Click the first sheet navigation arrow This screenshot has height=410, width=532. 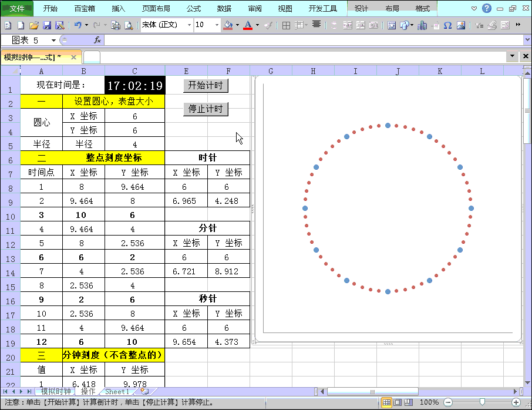coord(5,391)
